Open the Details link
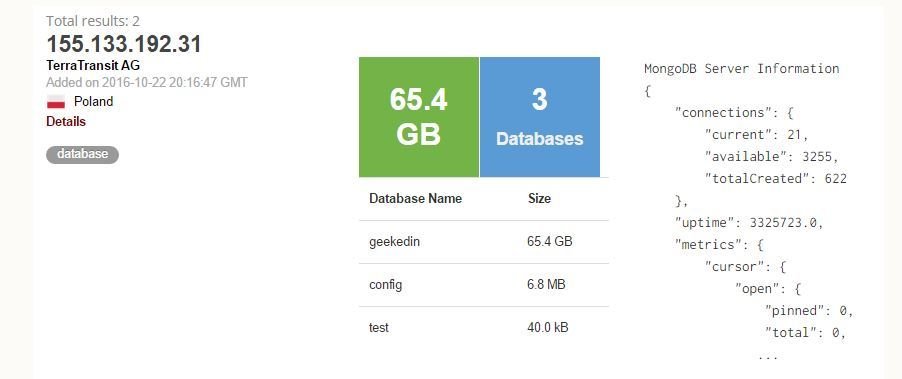902x379 pixels. tap(66, 121)
